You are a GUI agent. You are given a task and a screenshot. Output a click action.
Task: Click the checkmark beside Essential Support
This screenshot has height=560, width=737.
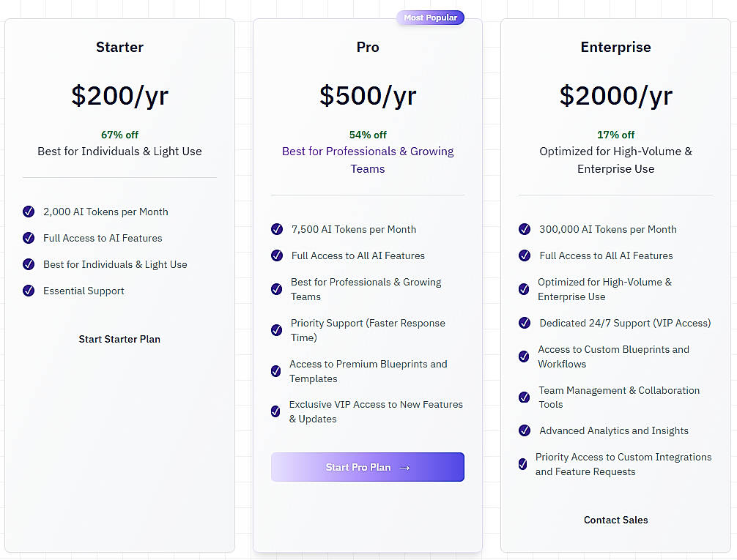pyautogui.click(x=29, y=291)
